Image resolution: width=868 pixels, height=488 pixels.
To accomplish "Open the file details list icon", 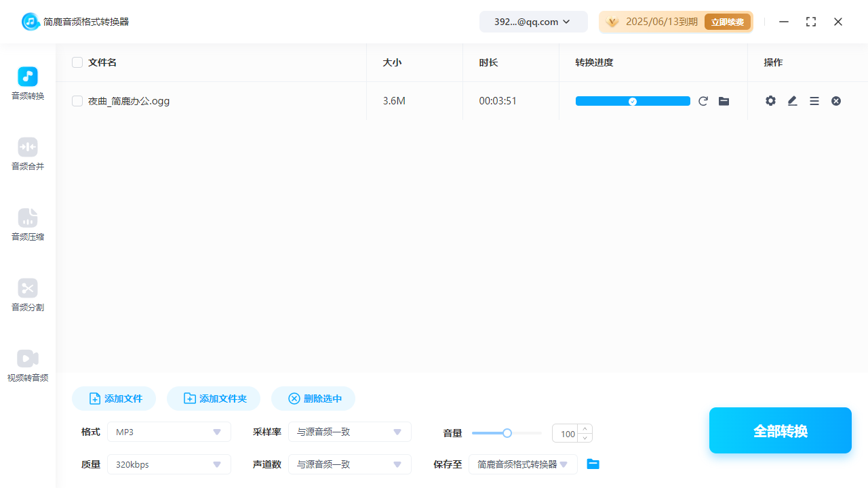I will (814, 100).
